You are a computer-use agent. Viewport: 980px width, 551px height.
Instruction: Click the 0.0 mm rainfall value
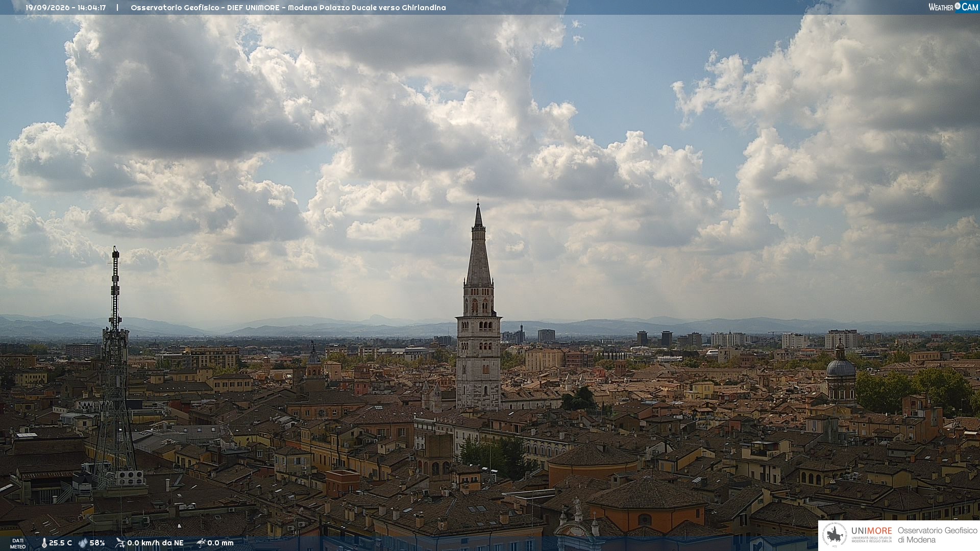point(220,543)
